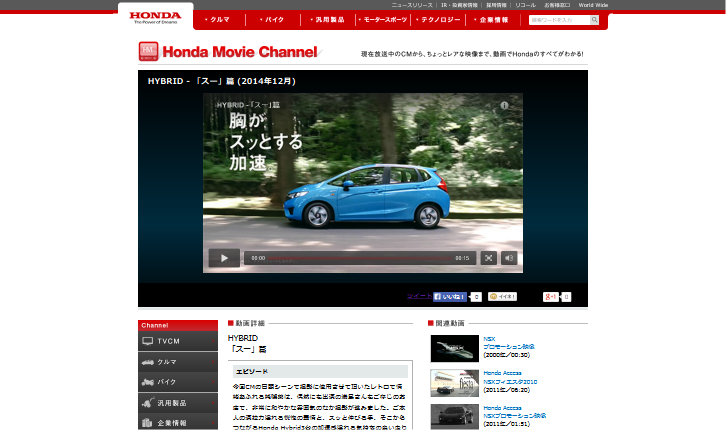Expand the クルマ navigation menu
This screenshot has height=430, width=726.
click(x=219, y=19)
